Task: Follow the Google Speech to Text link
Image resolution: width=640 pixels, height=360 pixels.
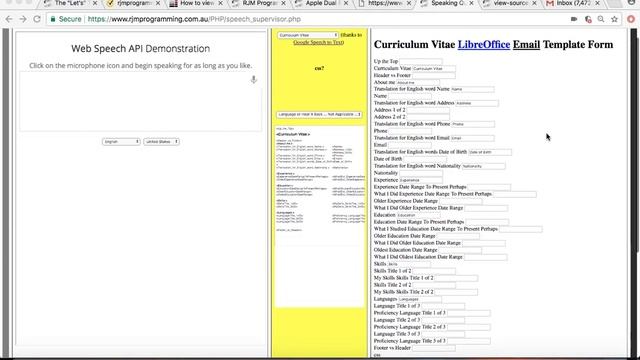Action: click(318, 42)
